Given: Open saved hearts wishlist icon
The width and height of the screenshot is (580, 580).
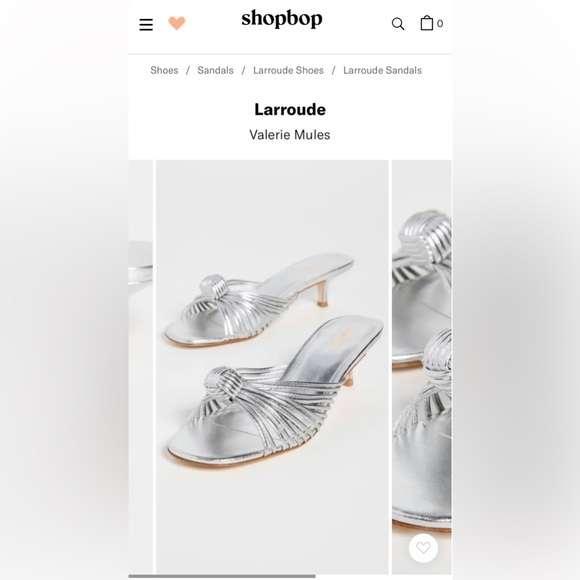Looking at the screenshot, I should click(x=177, y=23).
